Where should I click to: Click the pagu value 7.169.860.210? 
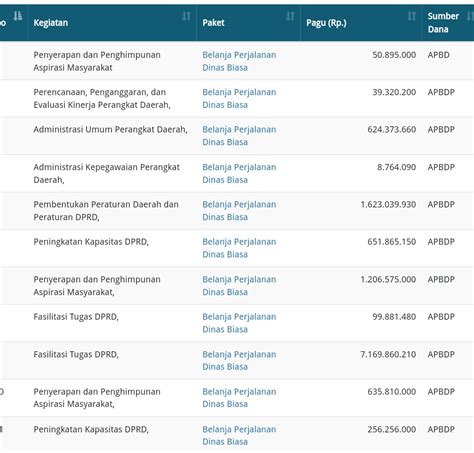coord(388,354)
